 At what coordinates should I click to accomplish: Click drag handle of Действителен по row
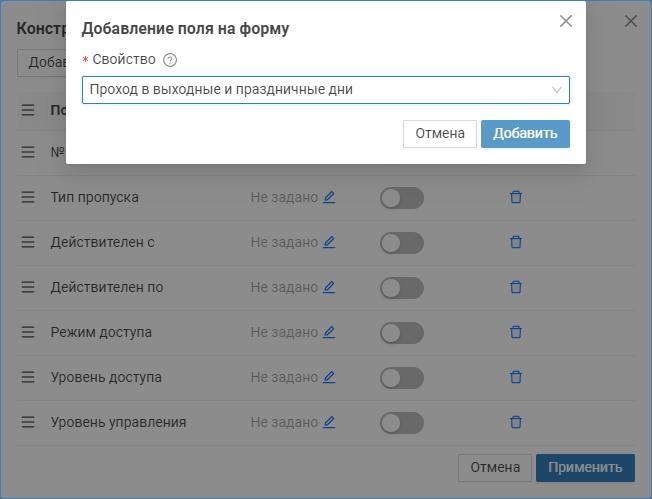click(28, 287)
